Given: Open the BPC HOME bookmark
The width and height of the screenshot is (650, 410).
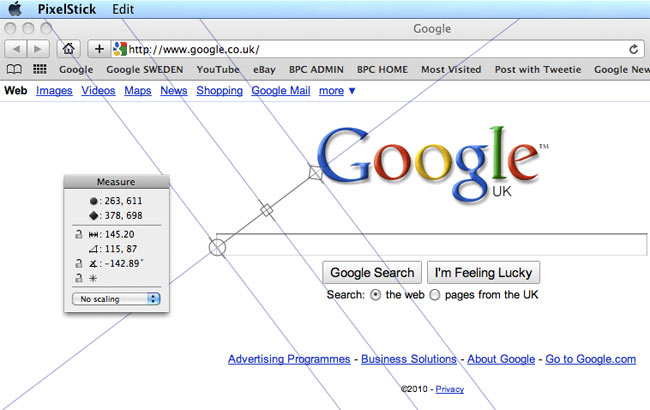Looking at the screenshot, I should (x=382, y=70).
